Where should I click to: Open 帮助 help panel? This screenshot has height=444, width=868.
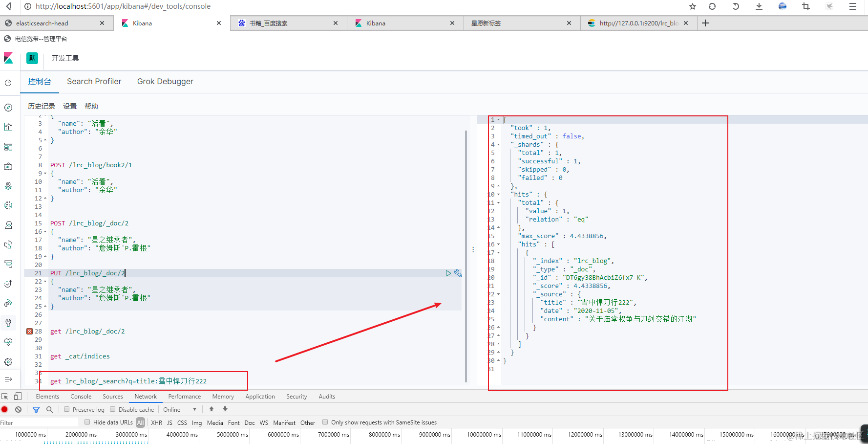pyautogui.click(x=91, y=106)
